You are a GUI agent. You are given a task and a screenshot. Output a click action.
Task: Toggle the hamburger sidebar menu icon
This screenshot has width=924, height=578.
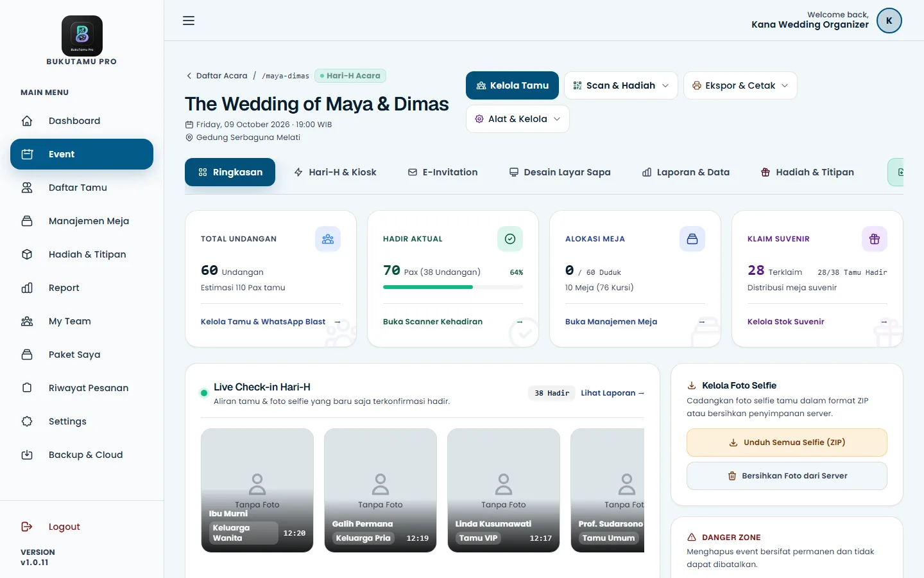point(189,21)
